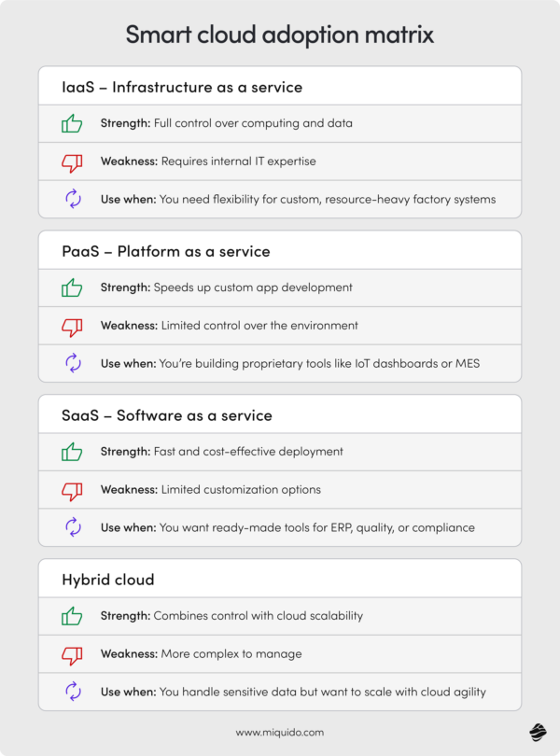Click the IaaS red thumbs-down Weakness icon
560x756 pixels.
point(72,163)
